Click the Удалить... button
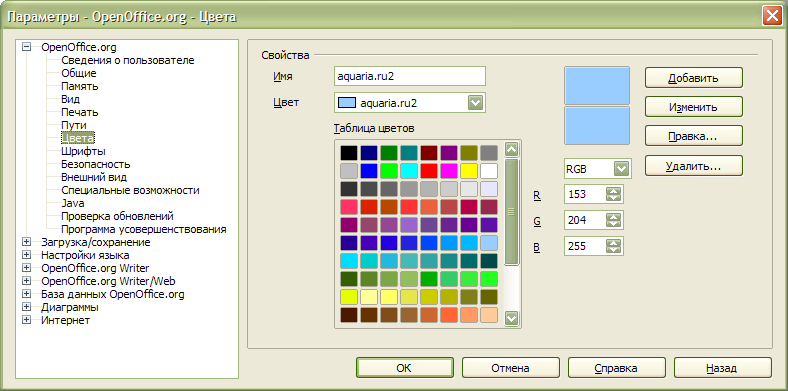This screenshot has height=391, width=788. [x=694, y=166]
